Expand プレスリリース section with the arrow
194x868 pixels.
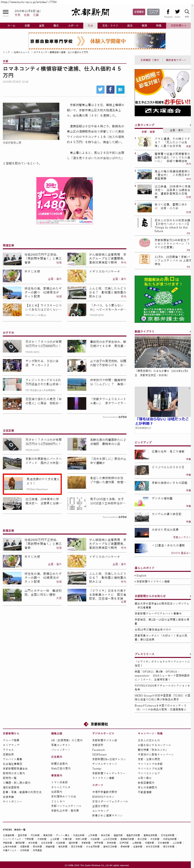(x=190, y=654)
